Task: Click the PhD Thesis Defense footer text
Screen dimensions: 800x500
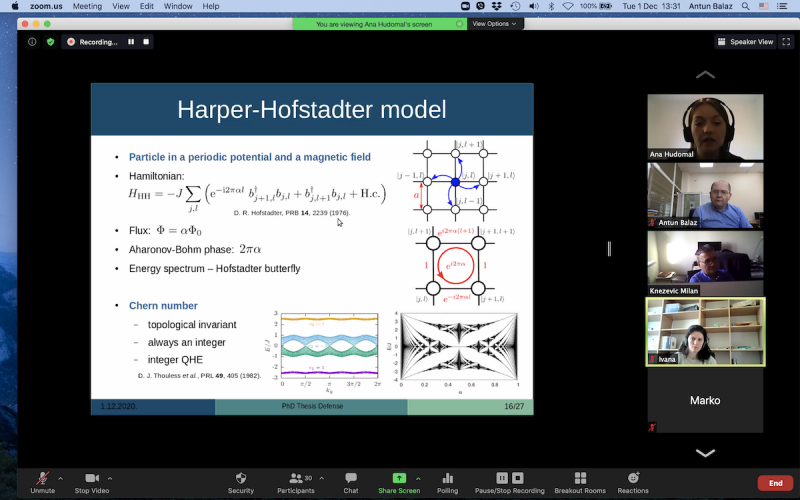Action: (312, 406)
